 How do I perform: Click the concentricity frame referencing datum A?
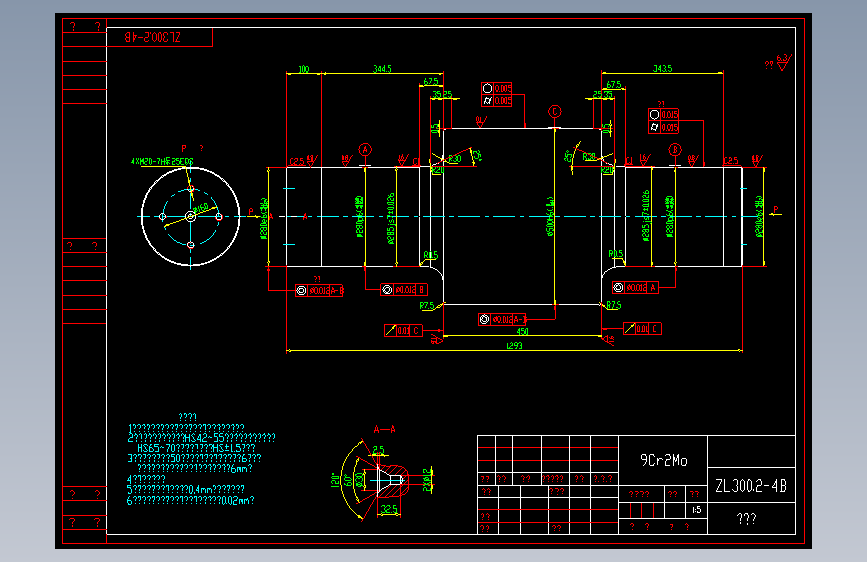click(x=635, y=288)
